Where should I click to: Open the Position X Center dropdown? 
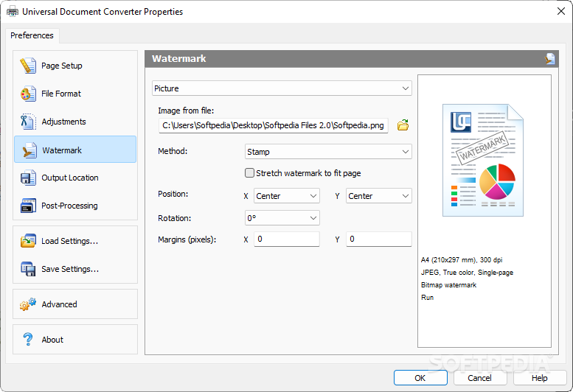tap(286, 196)
